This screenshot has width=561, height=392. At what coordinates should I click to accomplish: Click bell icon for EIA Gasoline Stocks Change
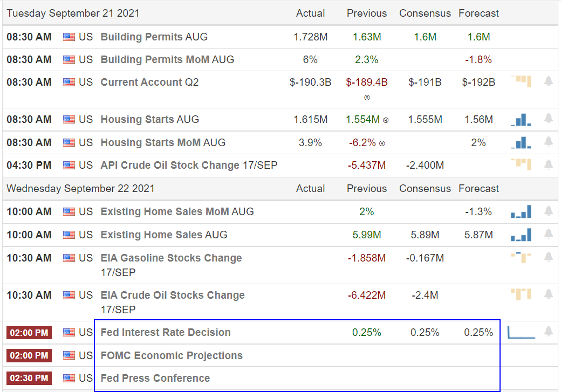549,257
